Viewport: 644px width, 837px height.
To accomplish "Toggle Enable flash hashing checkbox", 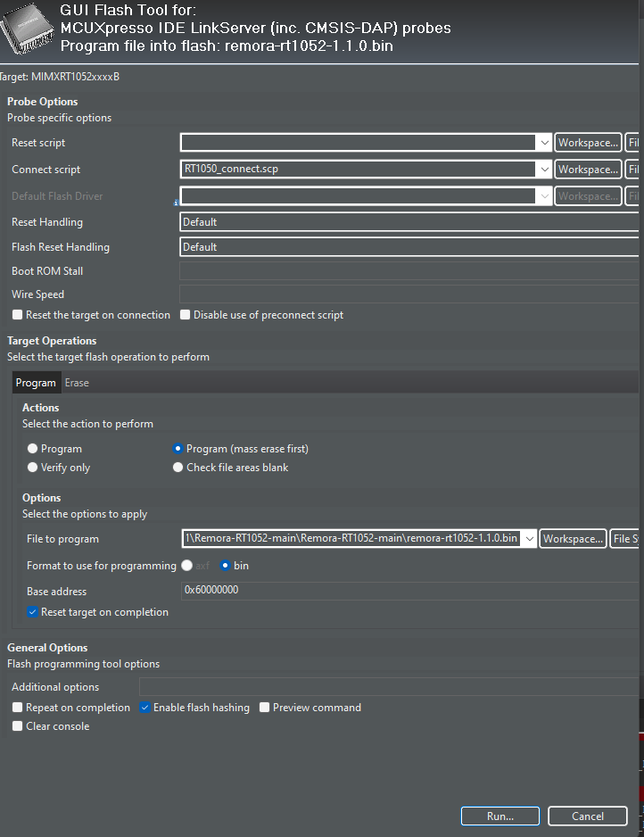I will pyautogui.click(x=144, y=708).
